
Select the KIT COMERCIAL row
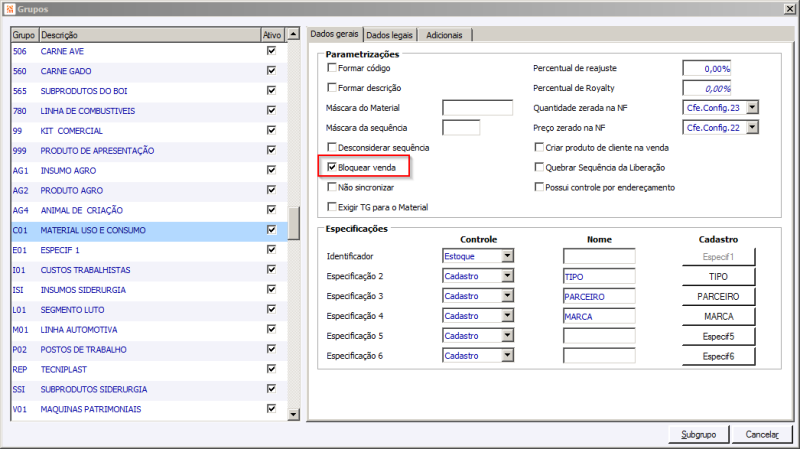tap(149, 131)
